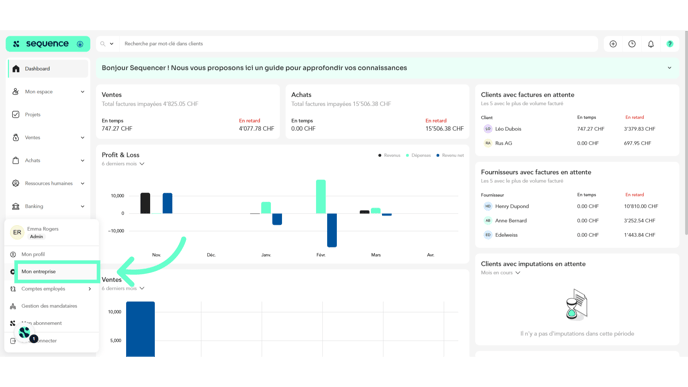Open Projets checkbox icon in sidebar
The height and width of the screenshot is (387, 688).
pyautogui.click(x=16, y=115)
